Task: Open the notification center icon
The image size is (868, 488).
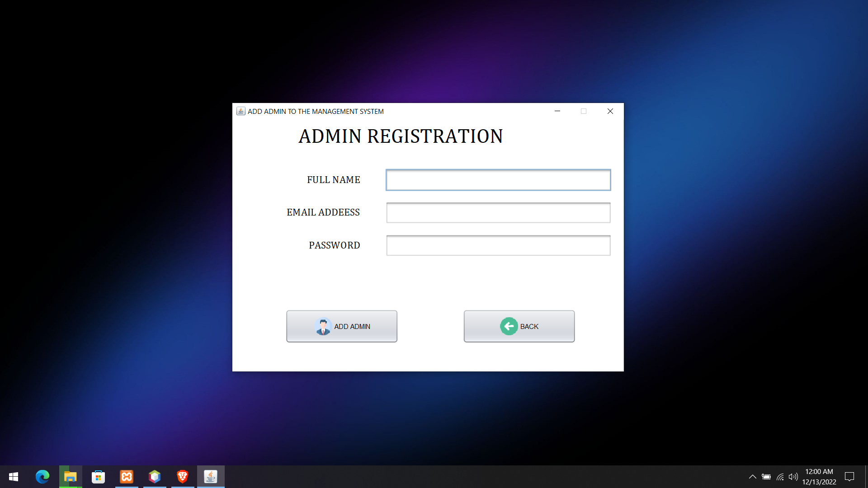Action: coord(849,477)
